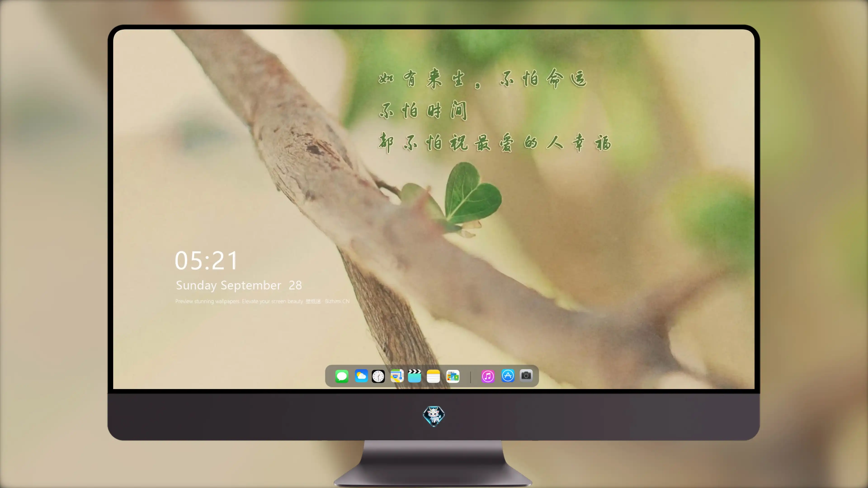Click the Sunday September 28 date text
Screen dimensions: 868x488
[x=239, y=286]
